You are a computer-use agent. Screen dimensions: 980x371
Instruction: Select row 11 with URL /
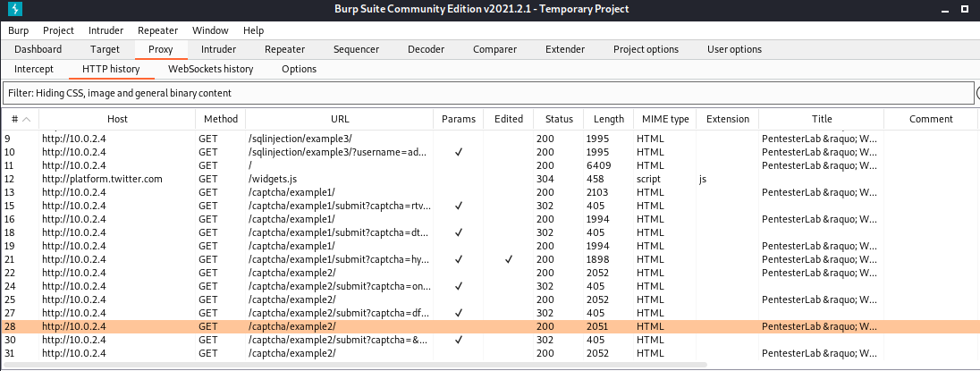pos(489,165)
